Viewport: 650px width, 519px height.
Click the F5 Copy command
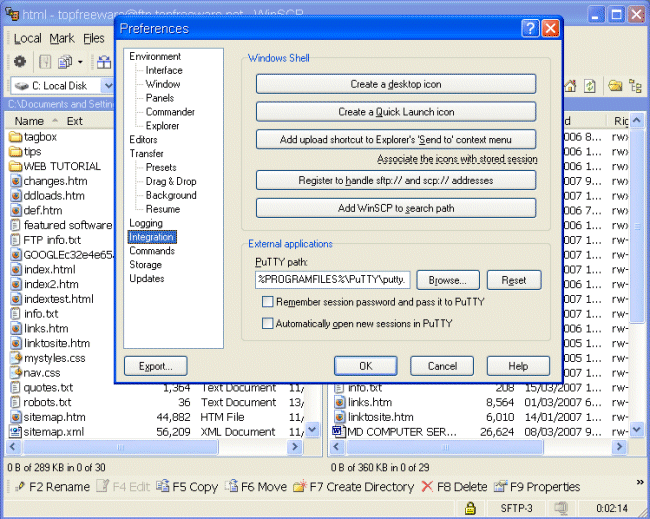click(187, 487)
